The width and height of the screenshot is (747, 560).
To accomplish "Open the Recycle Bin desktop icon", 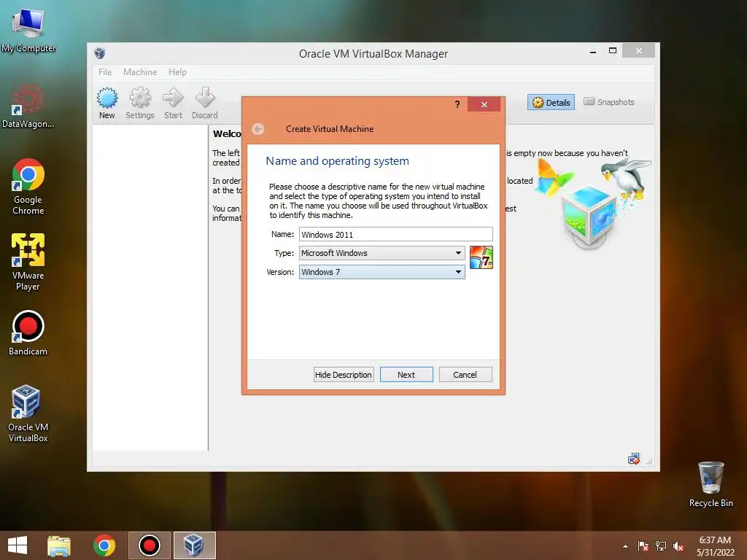I will pos(711,484).
